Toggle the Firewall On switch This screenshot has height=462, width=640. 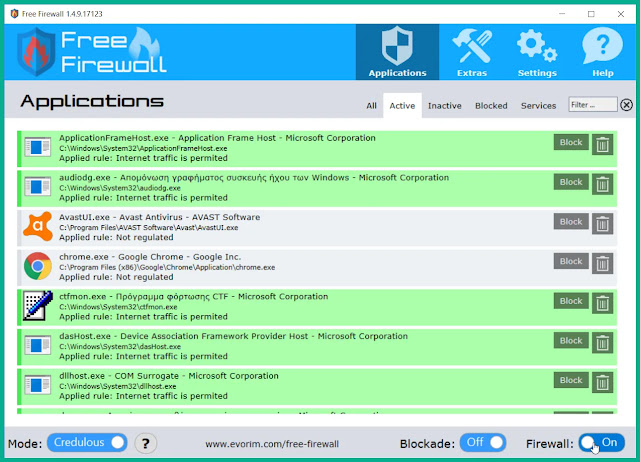(601, 442)
